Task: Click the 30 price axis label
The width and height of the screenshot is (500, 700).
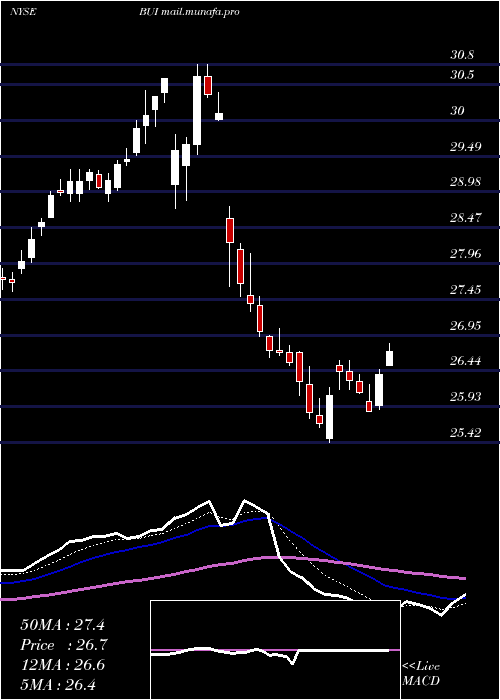Action: pyautogui.click(x=458, y=111)
